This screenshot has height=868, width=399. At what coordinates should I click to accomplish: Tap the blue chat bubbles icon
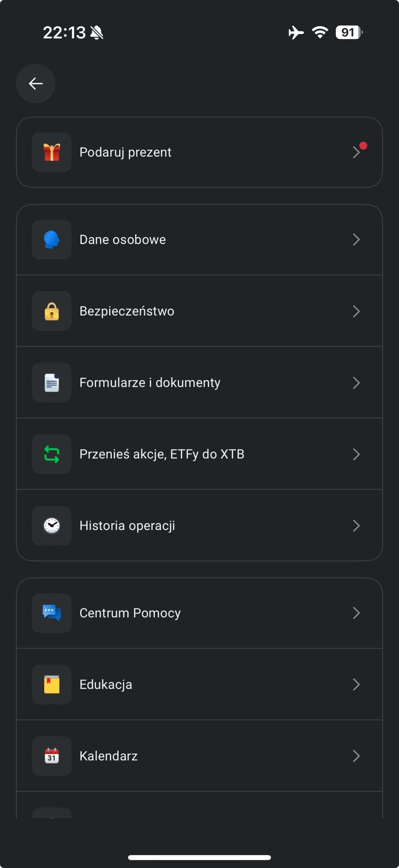[x=52, y=613]
